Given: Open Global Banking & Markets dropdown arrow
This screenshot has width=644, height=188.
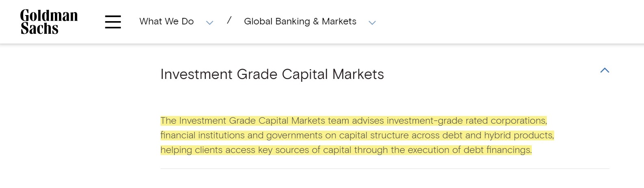Looking at the screenshot, I should coord(372,23).
